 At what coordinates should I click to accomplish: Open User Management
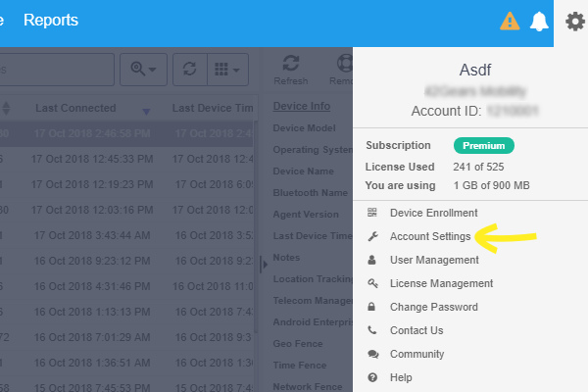coord(434,260)
